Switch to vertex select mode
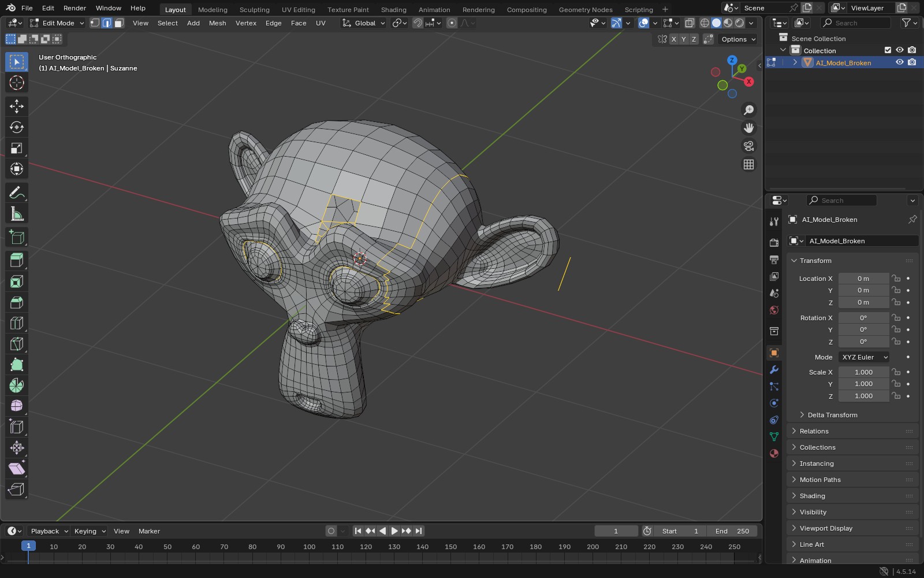The width and height of the screenshot is (924, 578). [x=95, y=23]
